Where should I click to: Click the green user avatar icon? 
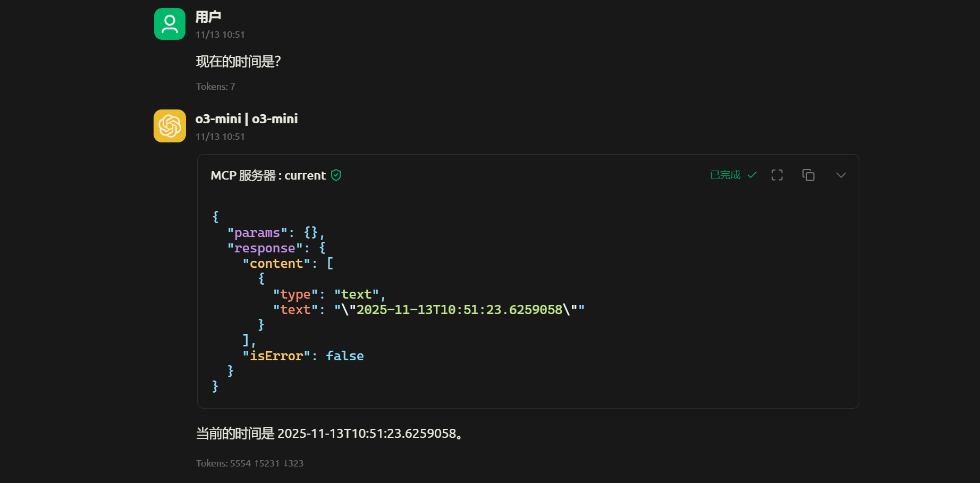pos(170,24)
